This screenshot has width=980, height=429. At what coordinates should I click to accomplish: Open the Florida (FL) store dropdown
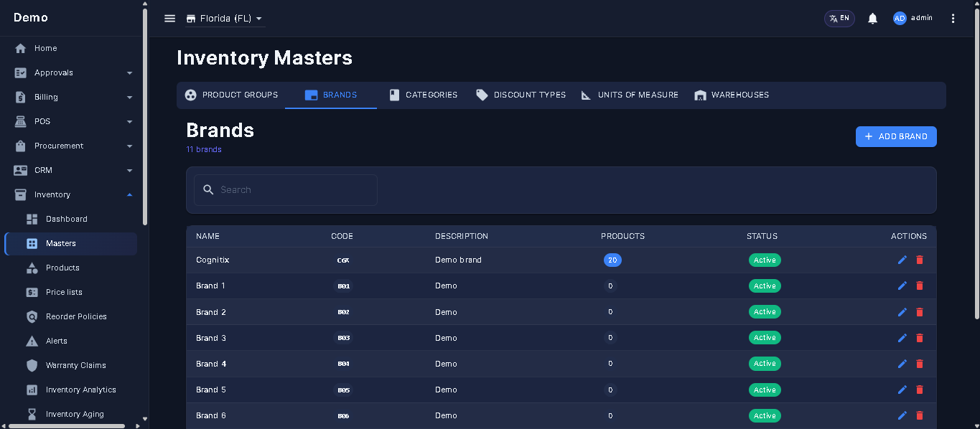224,19
